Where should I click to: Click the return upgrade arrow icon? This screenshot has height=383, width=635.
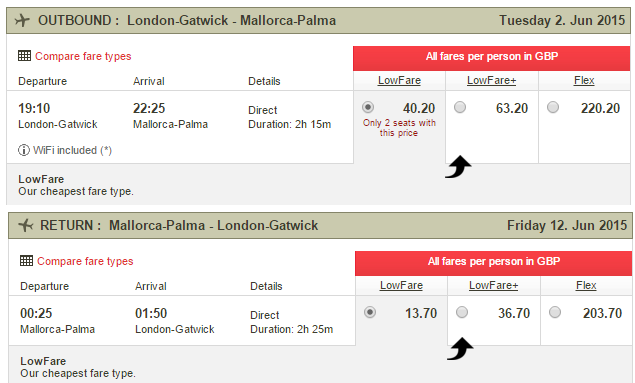coord(460,349)
